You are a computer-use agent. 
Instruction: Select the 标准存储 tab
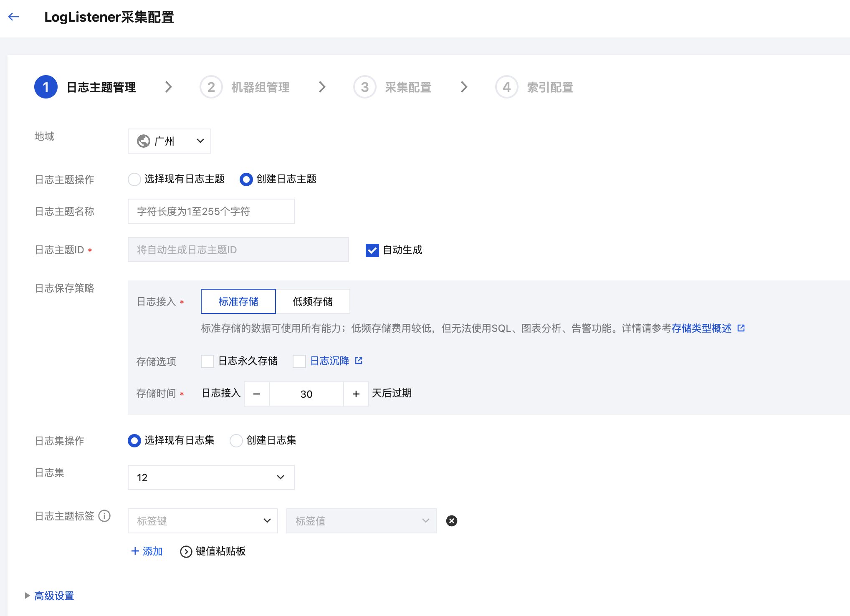click(238, 301)
